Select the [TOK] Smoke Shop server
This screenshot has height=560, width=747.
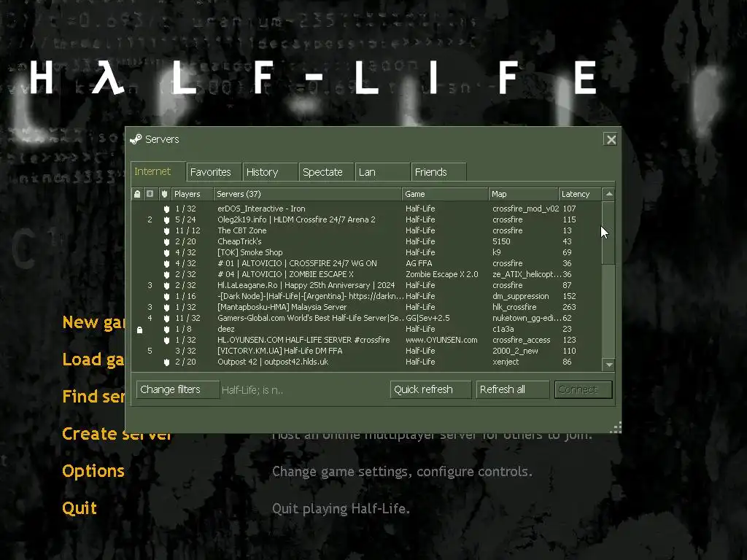tap(366, 253)
